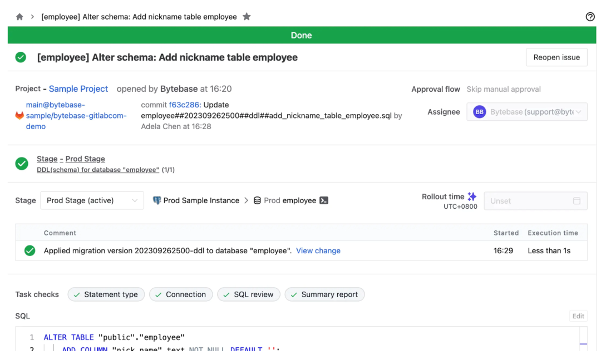Open the Prod Stage (active) dropdown

(92, 200)
